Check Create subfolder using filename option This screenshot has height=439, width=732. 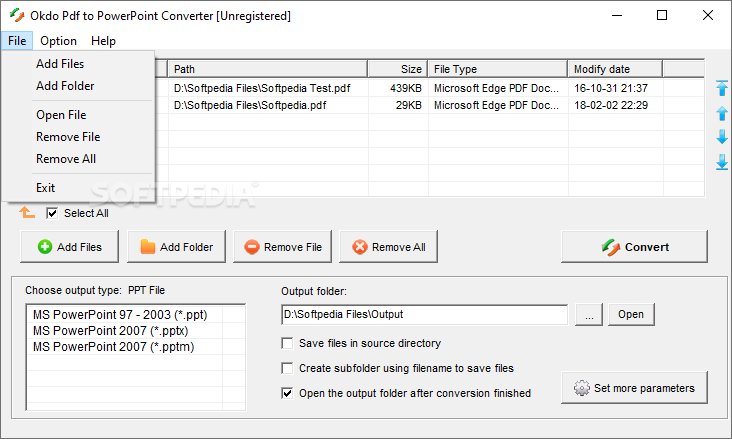(x=287, y=368)
